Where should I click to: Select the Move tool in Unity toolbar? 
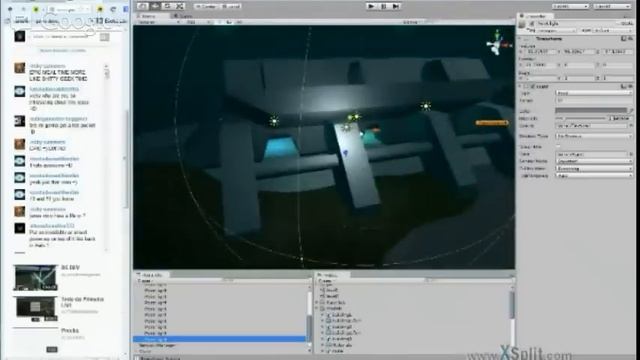pyautogui.click(x=155, y=6)
